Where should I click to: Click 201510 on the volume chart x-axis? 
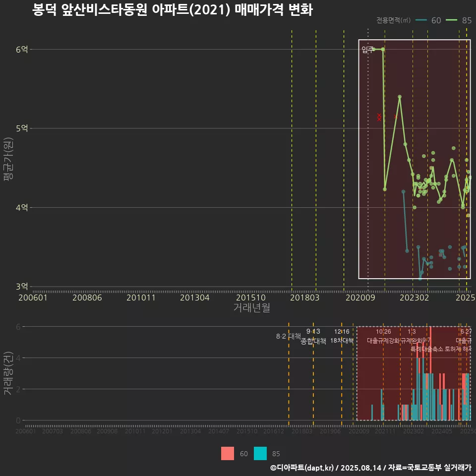pos(247,431)
